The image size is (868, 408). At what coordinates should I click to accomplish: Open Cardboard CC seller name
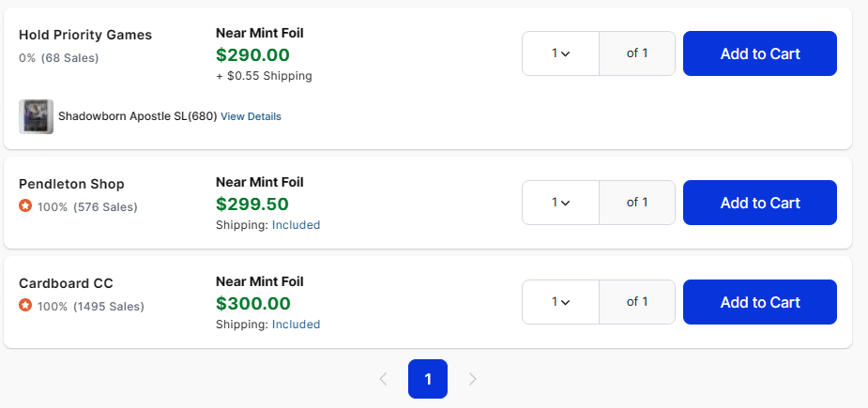pos(66,283)
